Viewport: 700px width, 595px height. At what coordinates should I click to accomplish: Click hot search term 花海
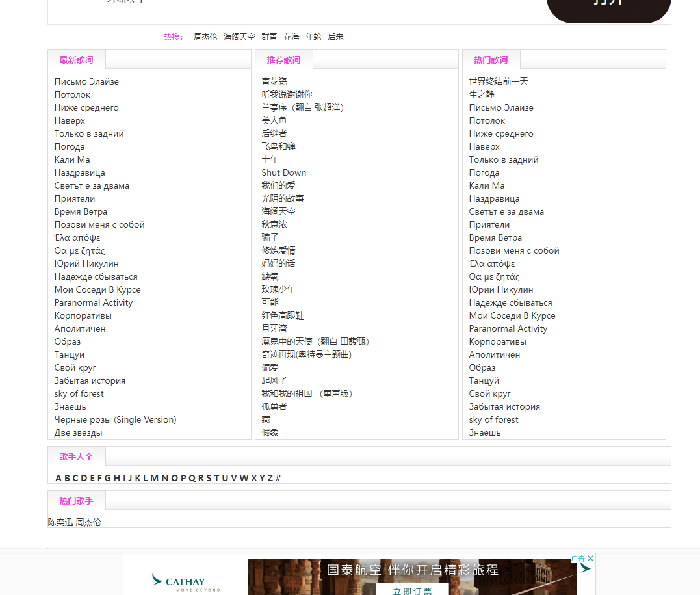[x=292, y=37]
